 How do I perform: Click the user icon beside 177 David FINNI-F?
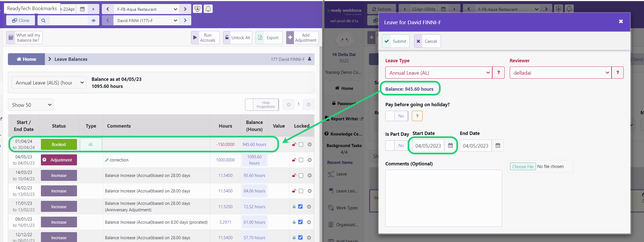(309, 59)
